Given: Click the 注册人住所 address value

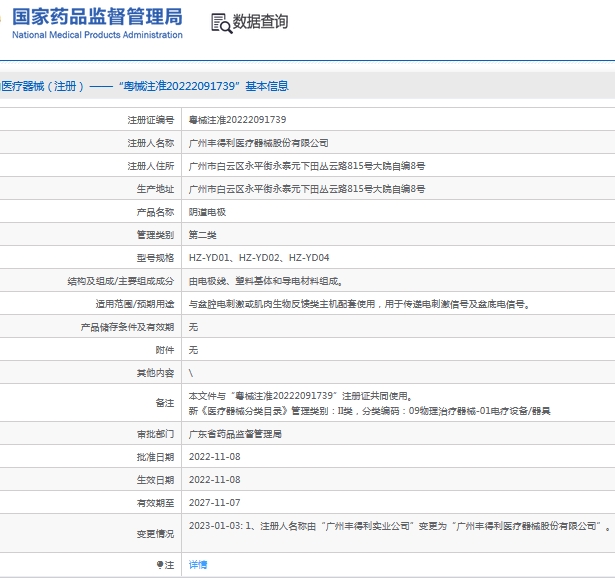Looking at the screenshot, I should tap(307, 166).
